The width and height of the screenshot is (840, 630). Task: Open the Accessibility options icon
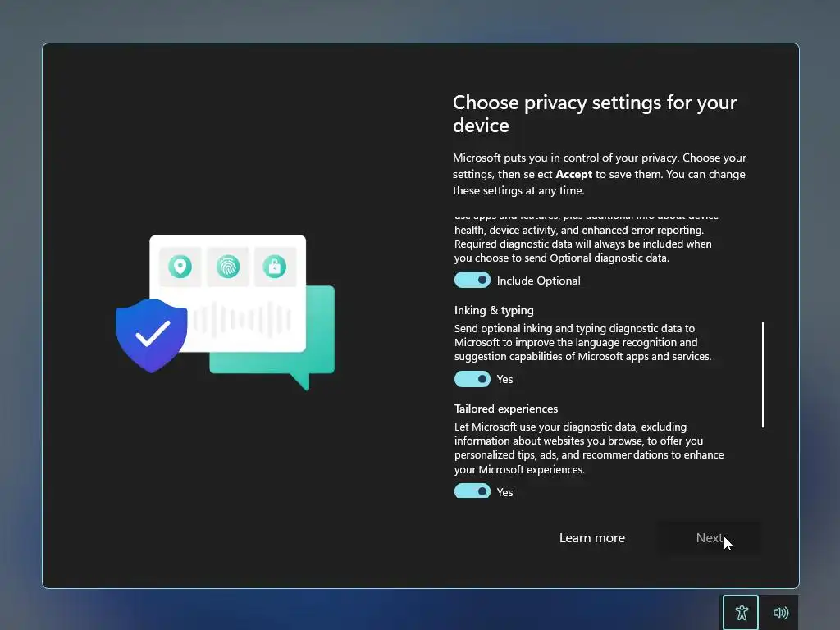click(741, 612)
